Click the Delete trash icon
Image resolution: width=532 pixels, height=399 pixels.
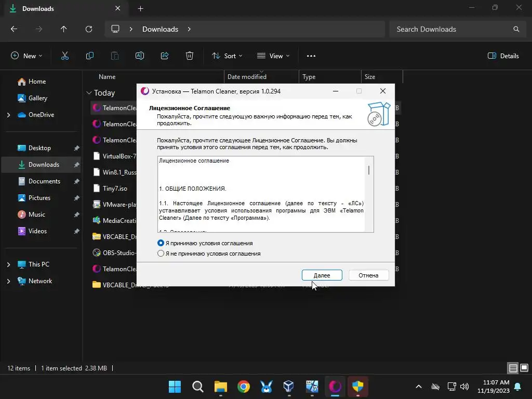tap(190, 56)
